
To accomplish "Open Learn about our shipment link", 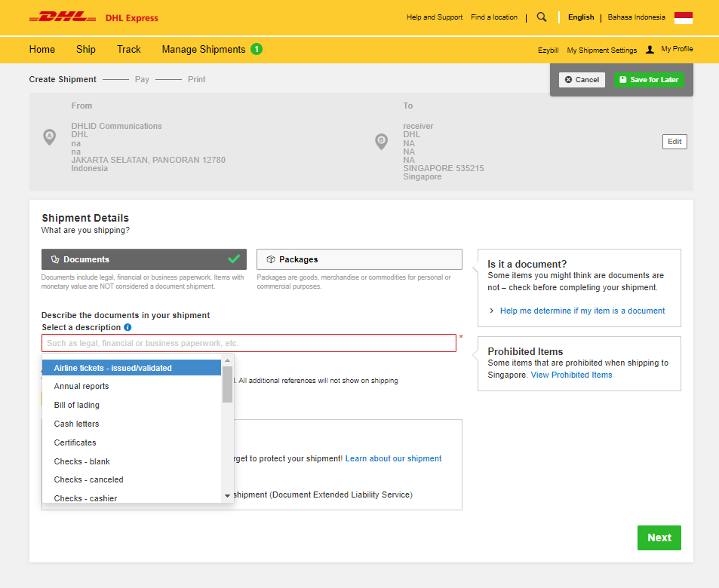I will [393, 459].
